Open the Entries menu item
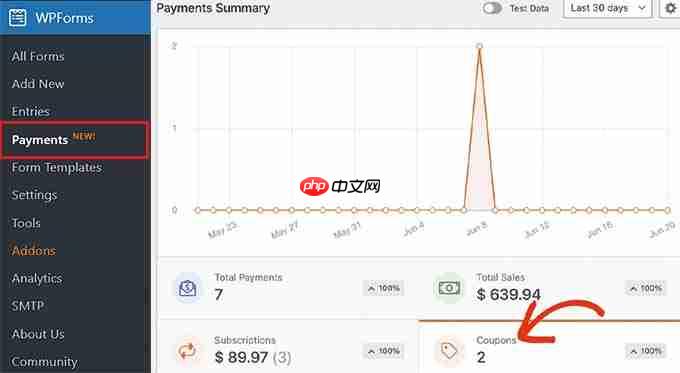Viewport: 680px width, 373px height. pyautogui.click(x=31, y=111)
